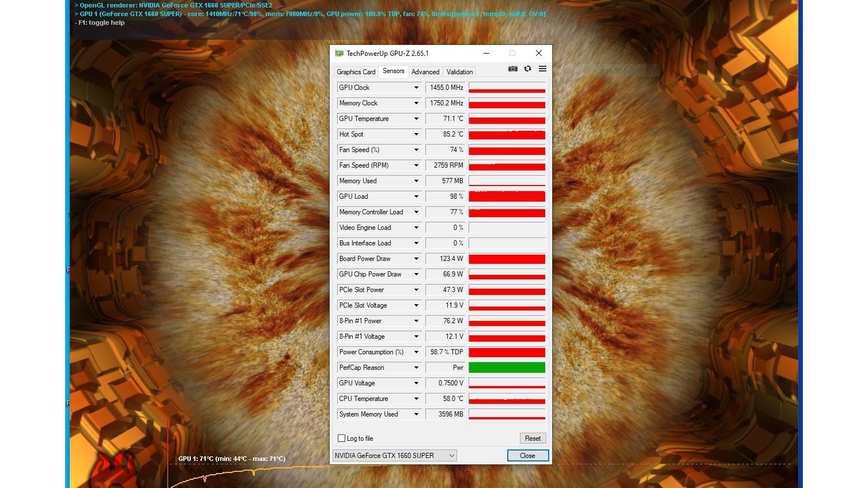Viewport: 868px width, 488px height.
Task: Click the GPU Chip Power value 66.9 W
Action: click(x=445, y=274)
